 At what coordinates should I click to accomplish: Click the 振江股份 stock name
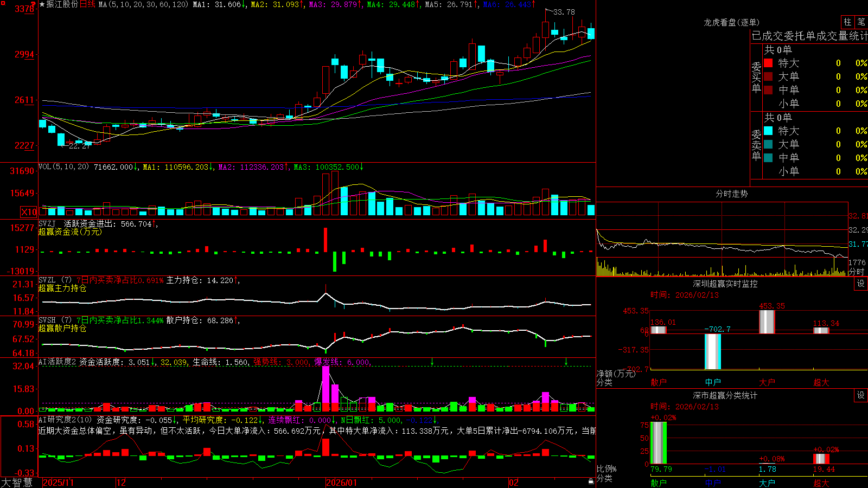62,4
